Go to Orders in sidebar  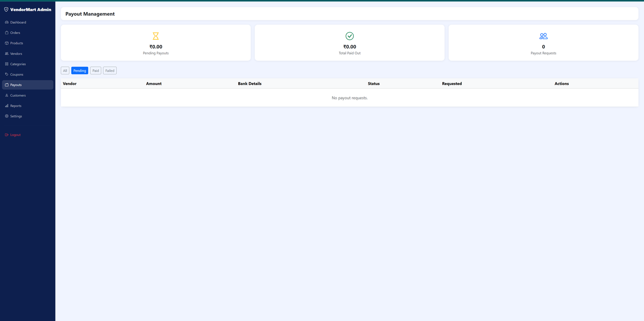coord(27,33)
